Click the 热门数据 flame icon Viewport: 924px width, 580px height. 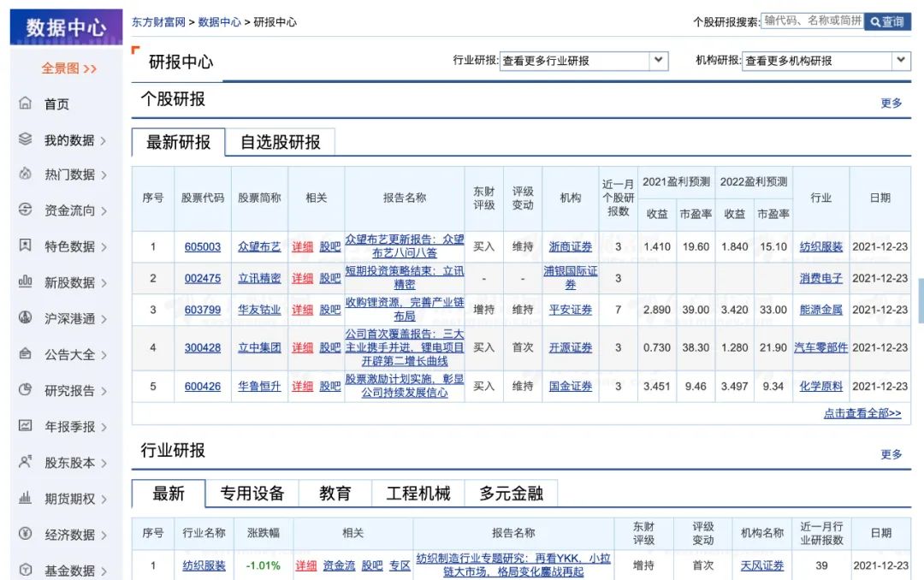click(x=26, y=174)
